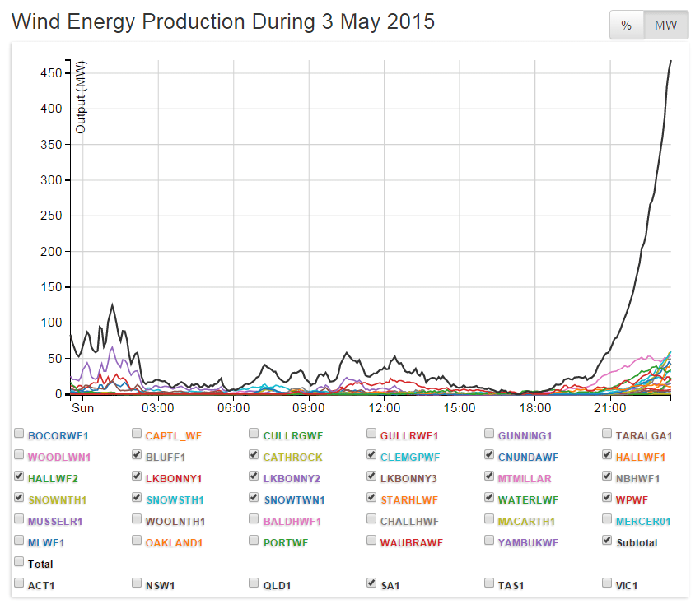Switch the display units to percent
700x604 pixels.
(626, 25)
